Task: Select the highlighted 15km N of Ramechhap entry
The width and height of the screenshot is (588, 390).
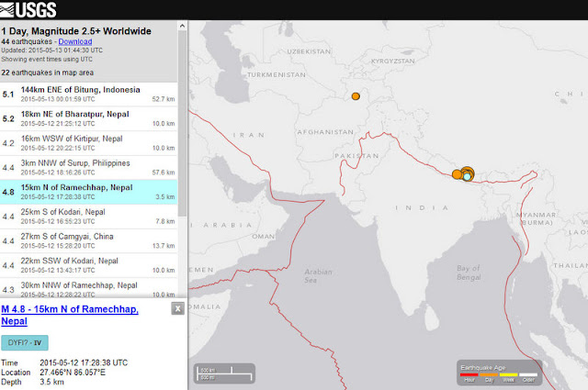Action: (x=88, y=192)
